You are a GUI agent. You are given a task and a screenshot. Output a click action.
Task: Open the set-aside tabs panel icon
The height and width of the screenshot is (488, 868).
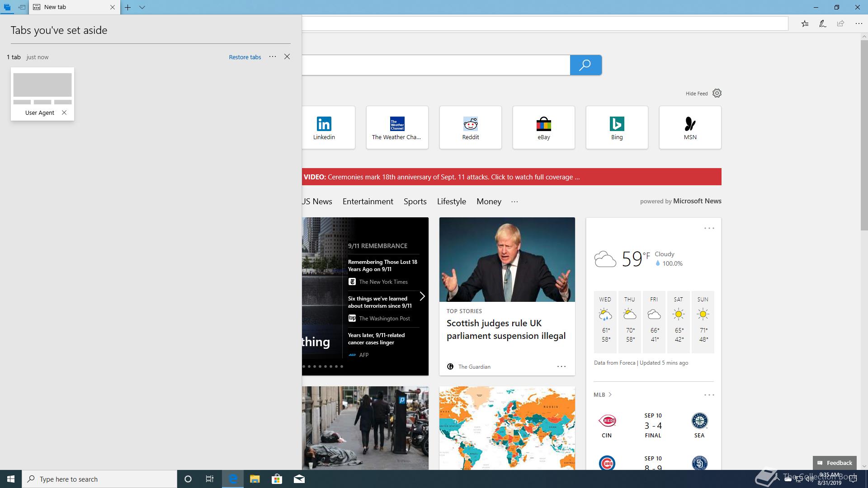(x=7, y=7)
